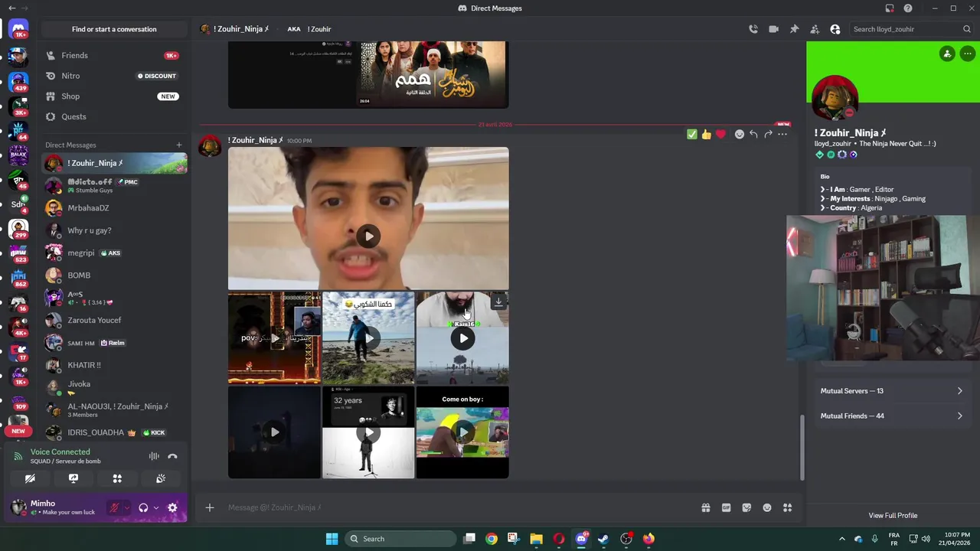Open the attachment plus button in message box
Image resolution: width=980 pixels, height=551 pixels.
(209, 507)
